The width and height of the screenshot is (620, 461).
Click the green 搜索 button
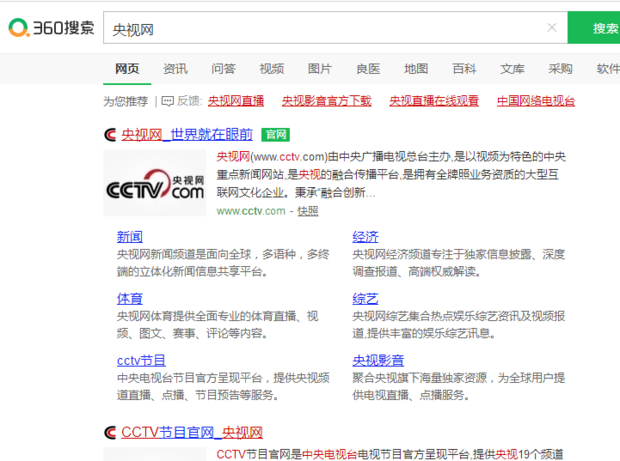tap(594, 28)
